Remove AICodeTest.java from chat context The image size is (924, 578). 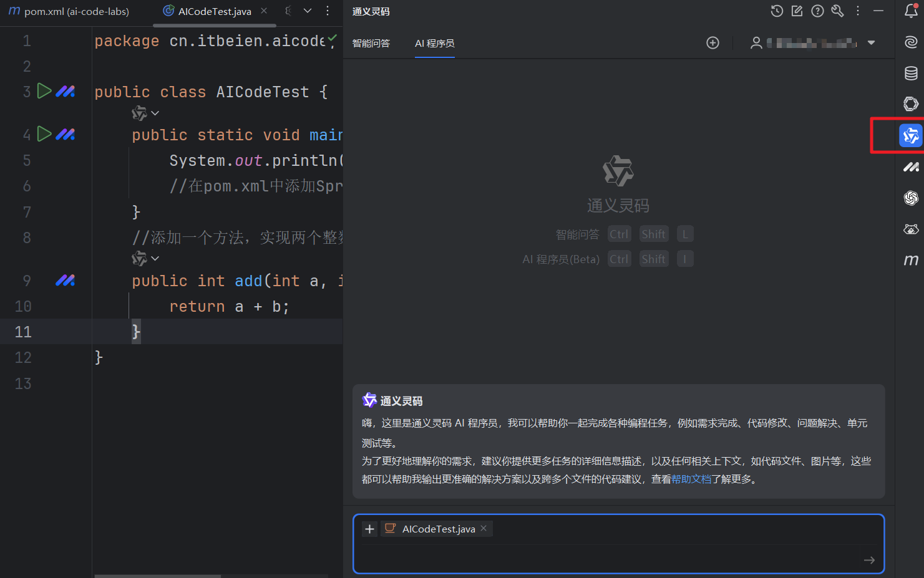(x=484, y=528)
